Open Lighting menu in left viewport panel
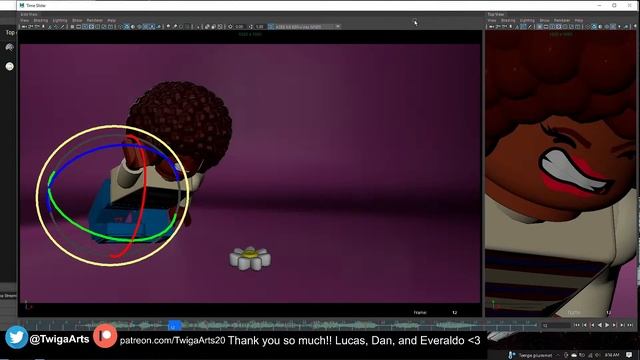Viewport: 640px width, 360px height. 60,20
